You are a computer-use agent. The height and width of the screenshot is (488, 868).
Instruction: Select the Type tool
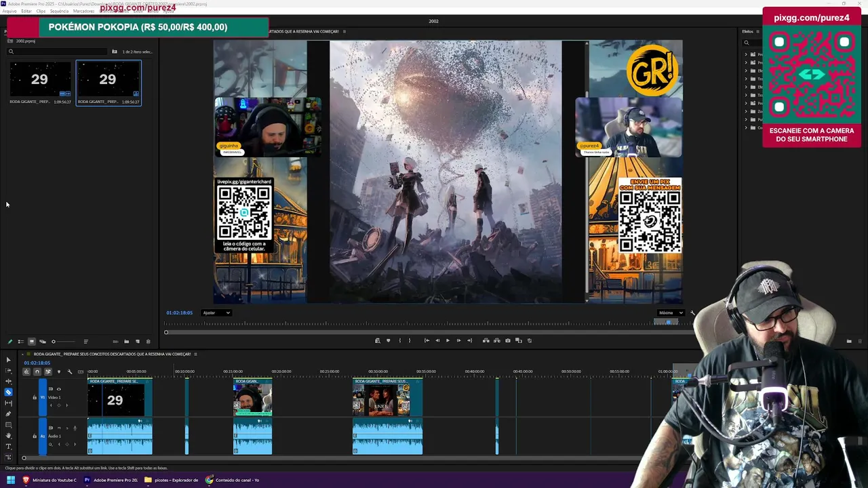pyautogui.click(x=9, y=447)
